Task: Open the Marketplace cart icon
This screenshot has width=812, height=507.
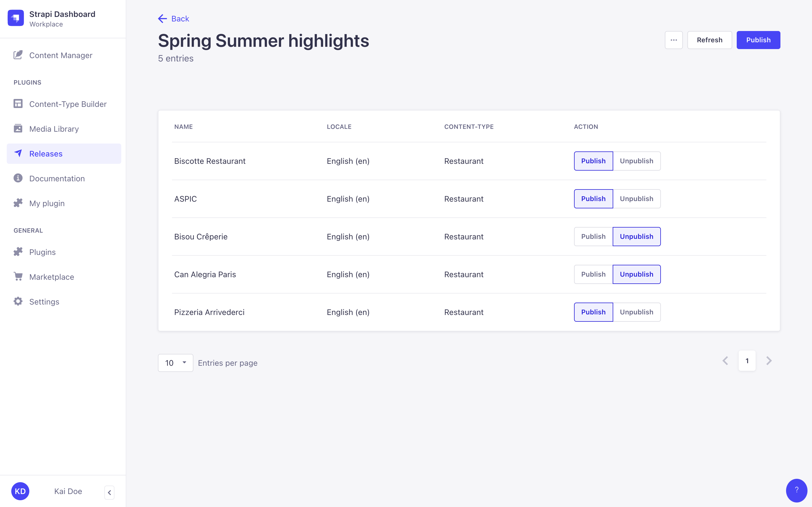Action: (x=18, y=276)
